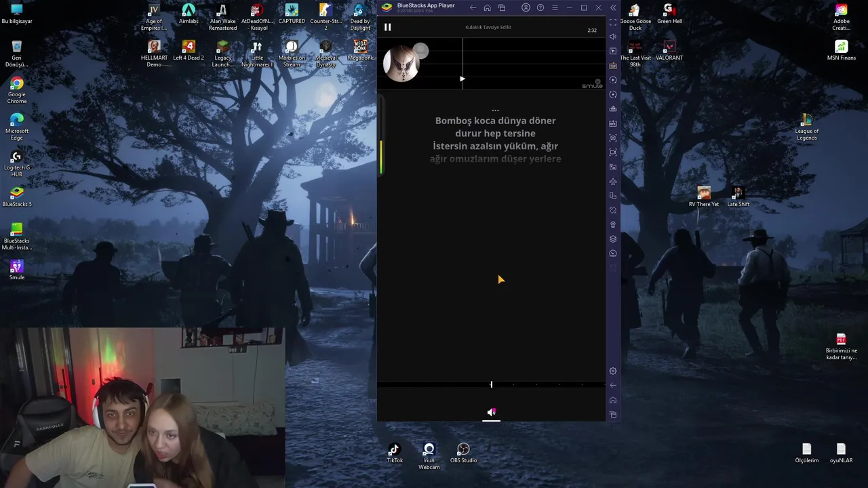This screenshot has width=868, height=488.
Task: Click the sidebar home icon near bottom
Action: pyautogui.click(x=613, y=400)
